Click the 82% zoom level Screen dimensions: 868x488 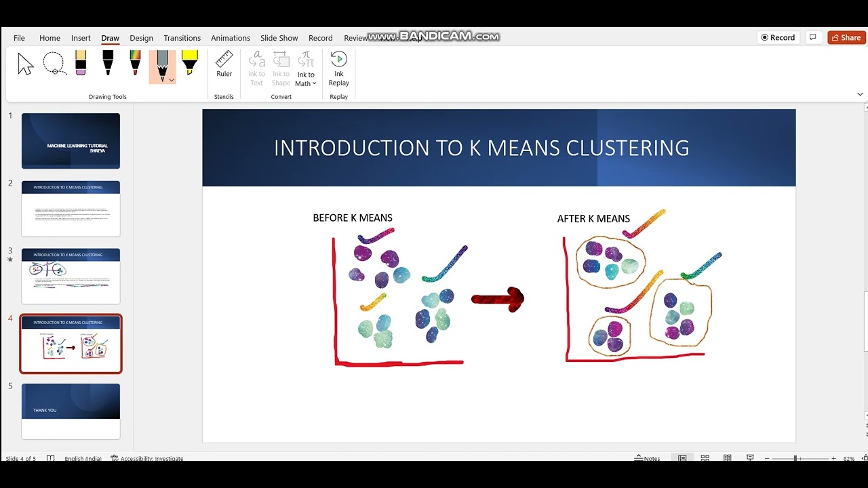pos(849,458)
